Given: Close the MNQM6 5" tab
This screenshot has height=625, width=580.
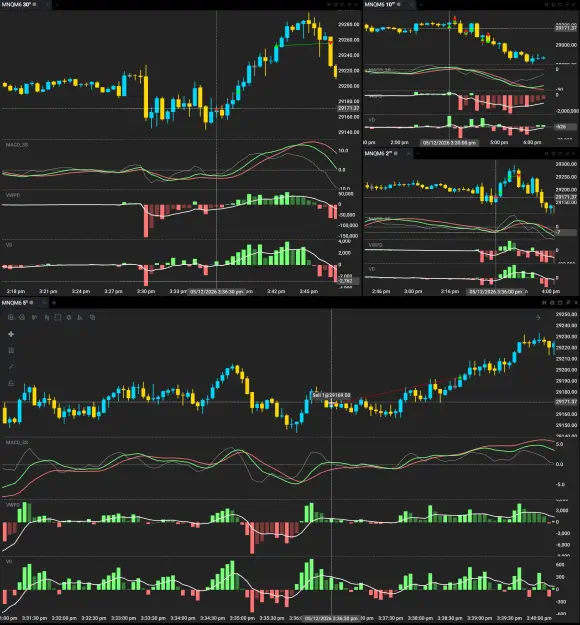Looking at the screenshot, I should [44, 303].
